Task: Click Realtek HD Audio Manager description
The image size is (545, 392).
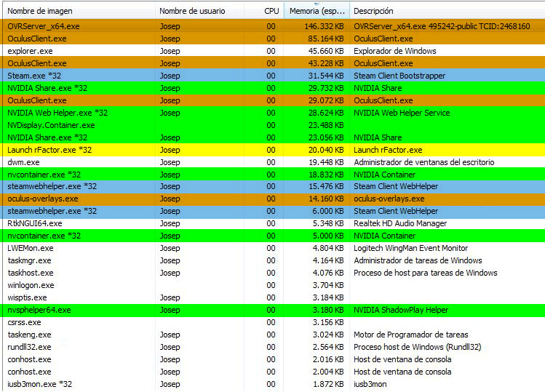Action: 400,223
